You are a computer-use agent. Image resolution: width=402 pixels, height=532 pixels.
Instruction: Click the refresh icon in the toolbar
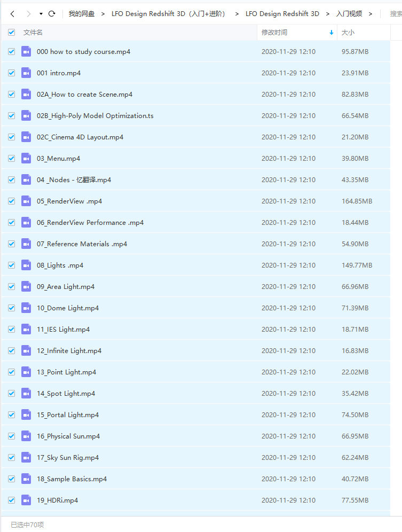52,14
